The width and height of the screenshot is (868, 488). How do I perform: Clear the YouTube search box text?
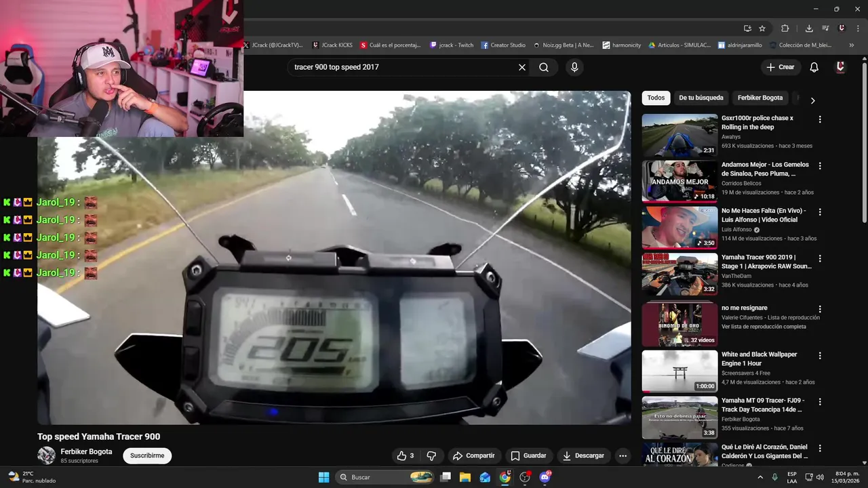coord(522,67)
